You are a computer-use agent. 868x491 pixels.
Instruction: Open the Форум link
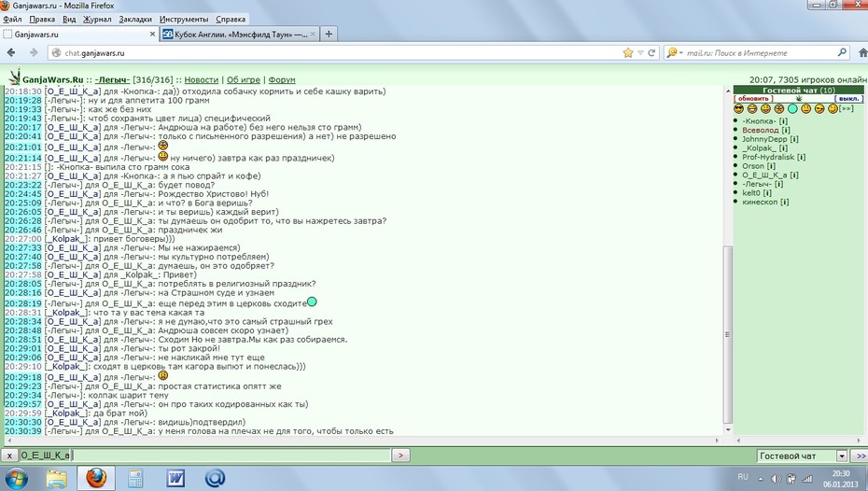tap(282, 79)
